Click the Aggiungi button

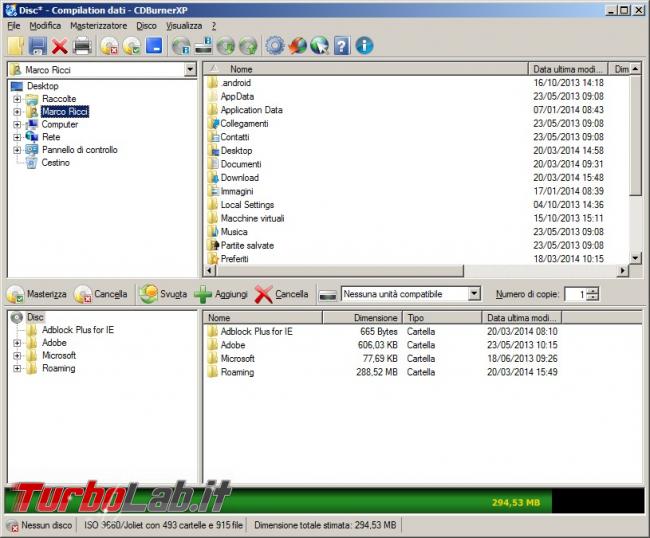coord(221,294)
